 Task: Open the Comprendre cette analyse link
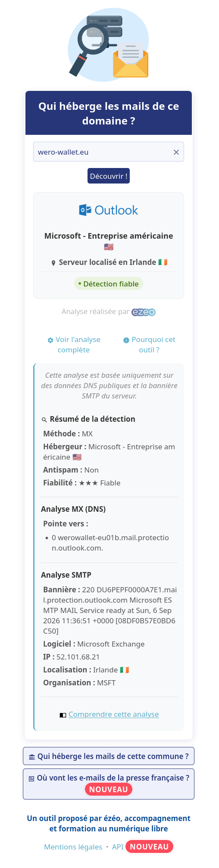(114, 714)
